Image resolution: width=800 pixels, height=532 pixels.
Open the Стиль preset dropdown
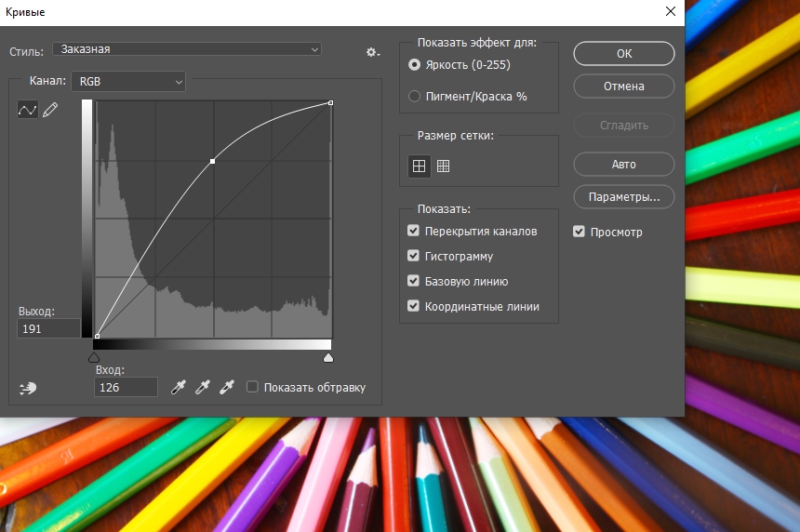pos(187,49)
